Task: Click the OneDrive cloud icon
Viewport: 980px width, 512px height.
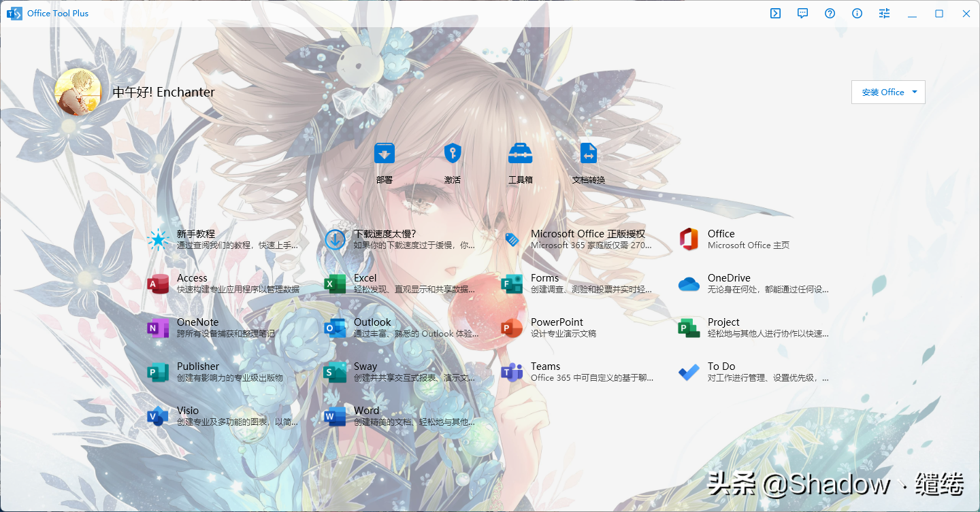Action: tap(689, 284)
